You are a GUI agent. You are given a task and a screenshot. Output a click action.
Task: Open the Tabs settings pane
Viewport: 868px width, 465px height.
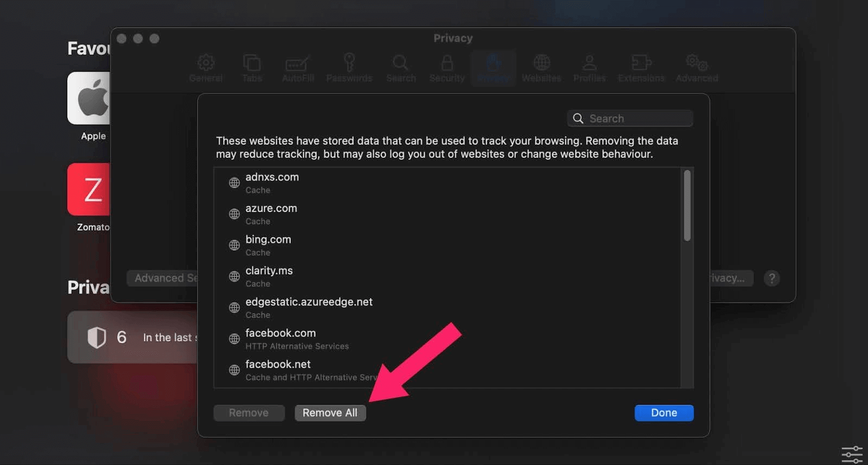click(x=252, y=68)
